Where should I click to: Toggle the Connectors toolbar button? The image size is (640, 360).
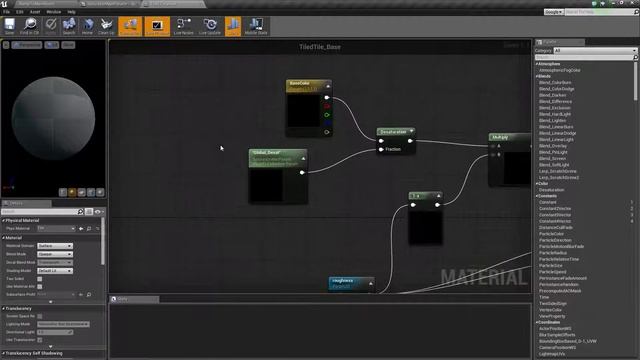click(x=130, y=26)
